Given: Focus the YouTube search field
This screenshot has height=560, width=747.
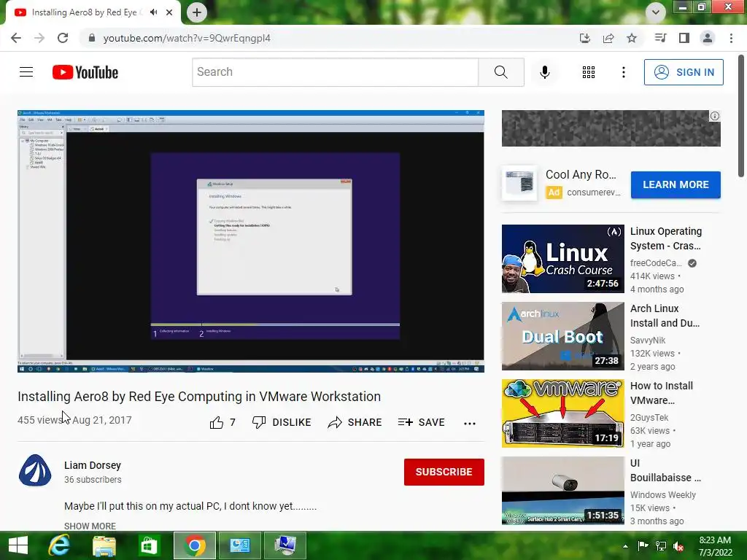Looking at the screenshot, I should (336, 72).
